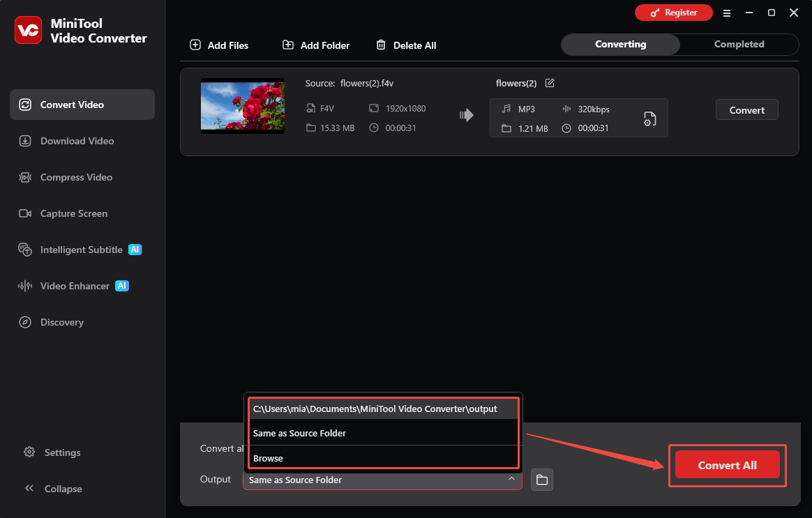The width and height of the screenshot is (812, 518).
Task: Click the MP3 output format panel
Action: [578, 118]
